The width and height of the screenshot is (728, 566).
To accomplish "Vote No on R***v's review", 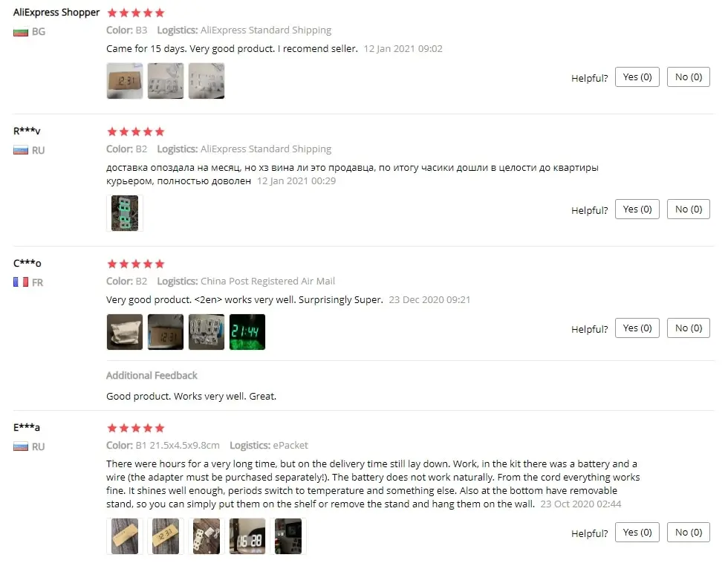I will point(689,209).
